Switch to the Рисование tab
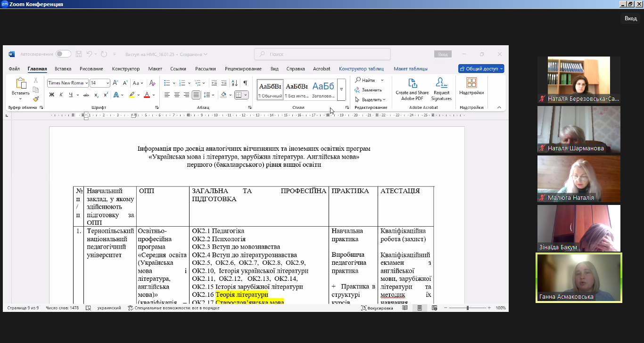This screenshot has height=343, width=644. tap(91, 69)
